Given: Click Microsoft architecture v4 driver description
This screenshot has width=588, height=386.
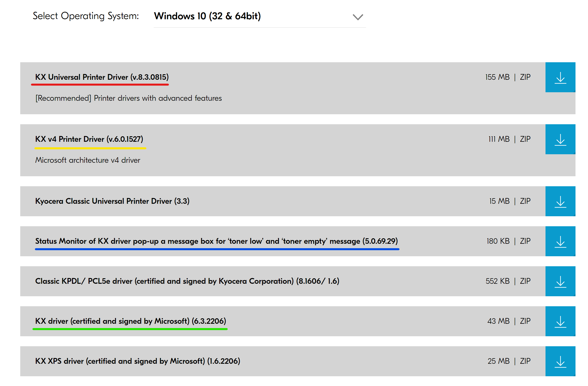Looking at the screenshot, I should tap(87, 160).
